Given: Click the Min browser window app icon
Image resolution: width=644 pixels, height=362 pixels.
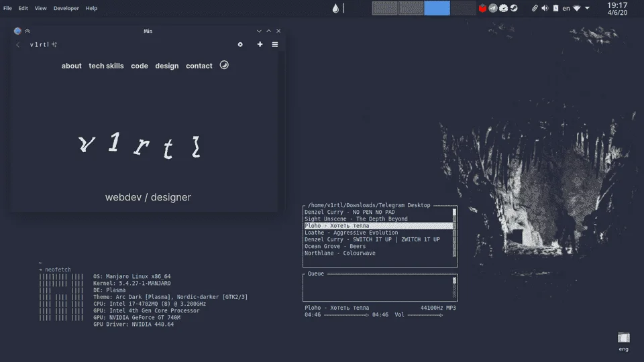Looking at the screenshot, I should tap(17, 31).
